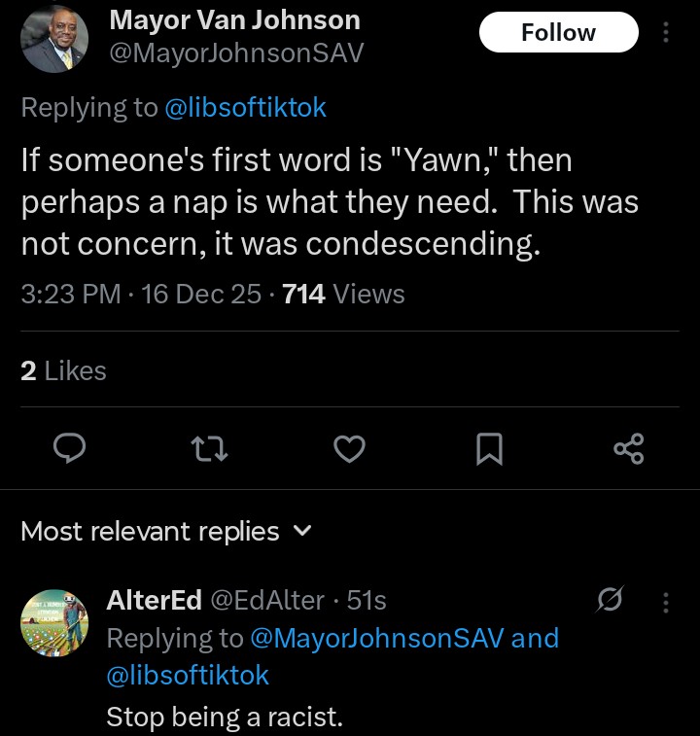Open the @MayorJohnsonSAV handle under the Mayor's name

(236, 53)
